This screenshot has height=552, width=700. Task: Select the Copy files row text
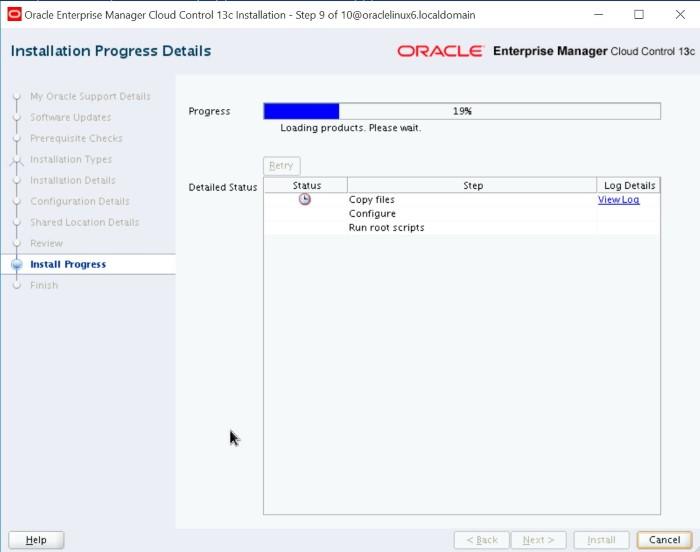tap(372, 200)
